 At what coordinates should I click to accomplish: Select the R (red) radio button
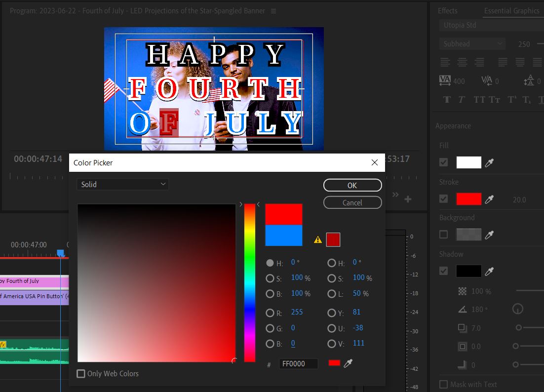tap(270, 313)
